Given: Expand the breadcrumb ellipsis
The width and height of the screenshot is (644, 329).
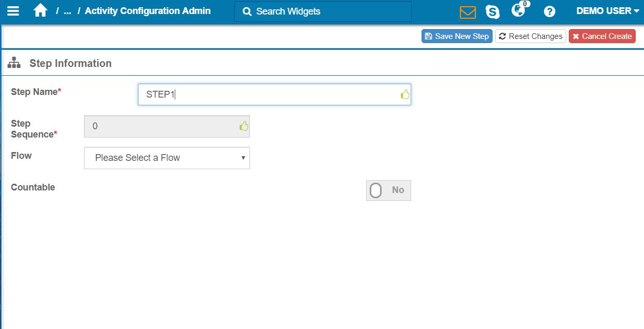Looking at the screenshot, I should [x=67, y=11].
